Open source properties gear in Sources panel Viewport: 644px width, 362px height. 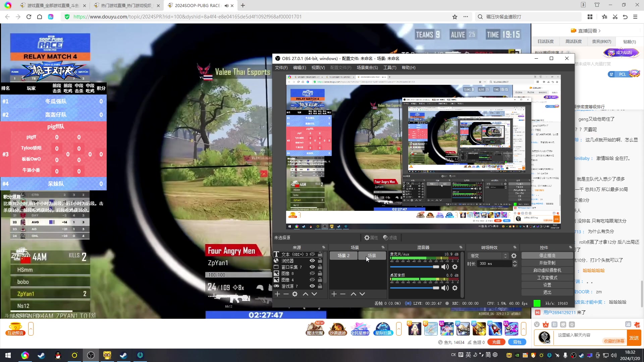click(x=295, y=294)
